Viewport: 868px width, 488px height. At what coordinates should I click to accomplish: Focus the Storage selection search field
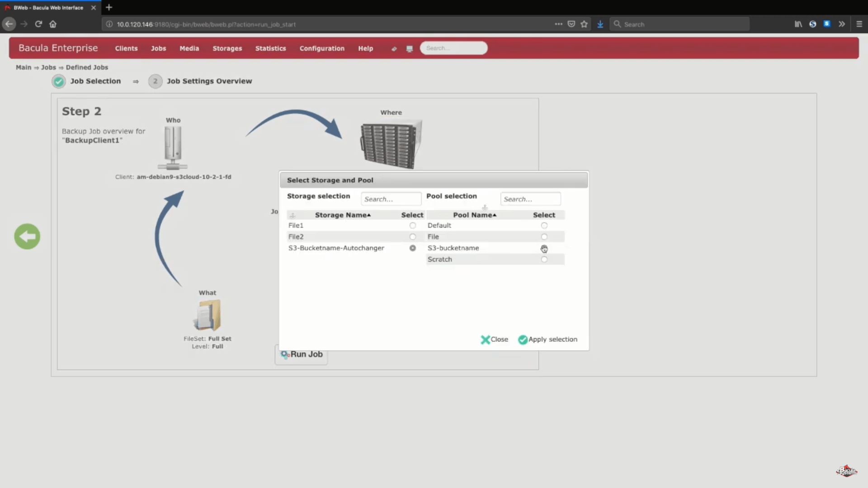(x=391, y=199)
